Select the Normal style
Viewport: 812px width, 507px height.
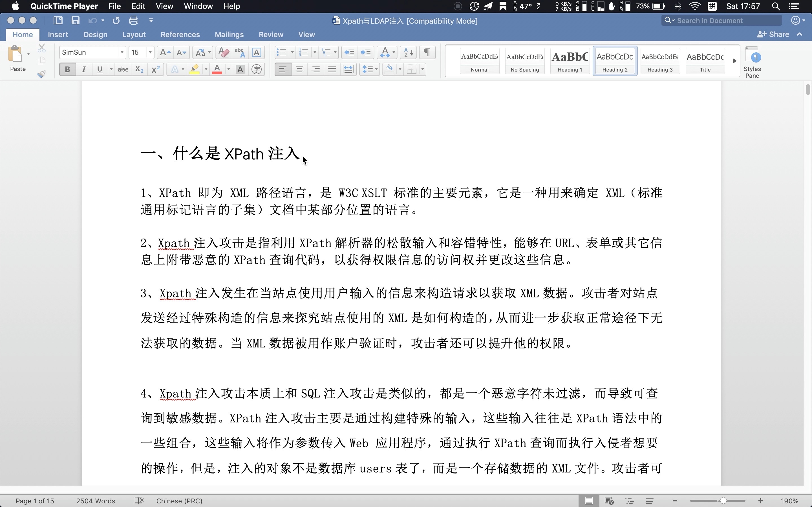click(x=480, y=61)
